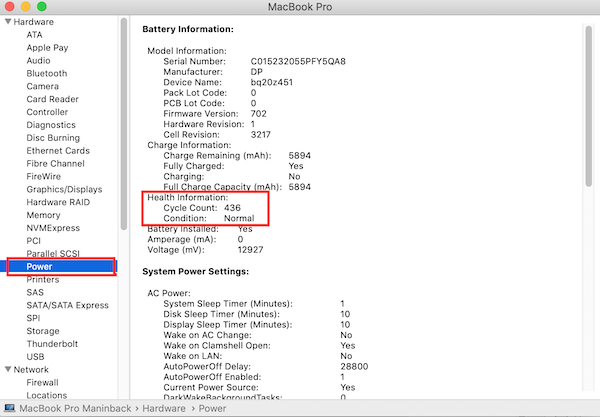Screen dimensions: 600x417
Task: Open Card Reader details
Action: tap(52, 99)
